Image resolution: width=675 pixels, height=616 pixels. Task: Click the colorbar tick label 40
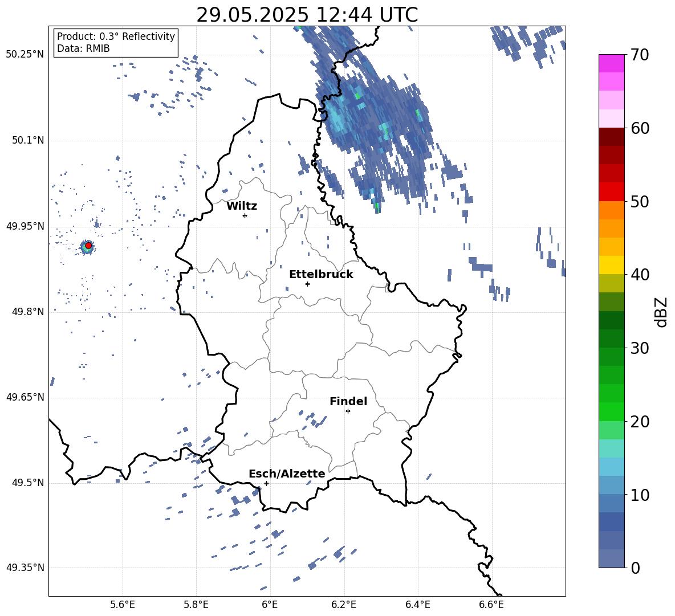(640, 275)
